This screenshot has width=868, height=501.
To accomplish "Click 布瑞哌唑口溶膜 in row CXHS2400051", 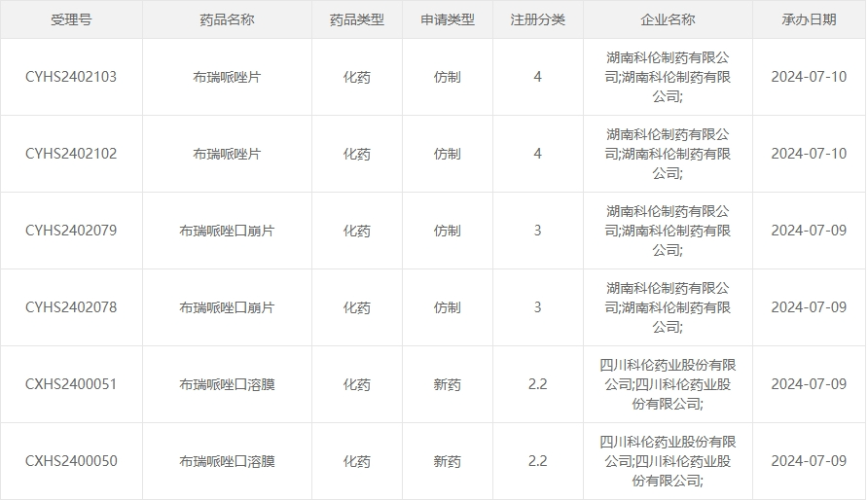I will point(227,384).
